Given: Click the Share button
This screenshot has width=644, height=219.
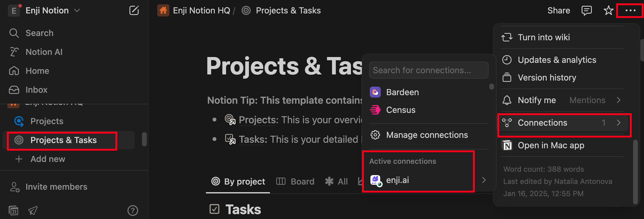Looking at the screenshot, I should click(559, 11).
